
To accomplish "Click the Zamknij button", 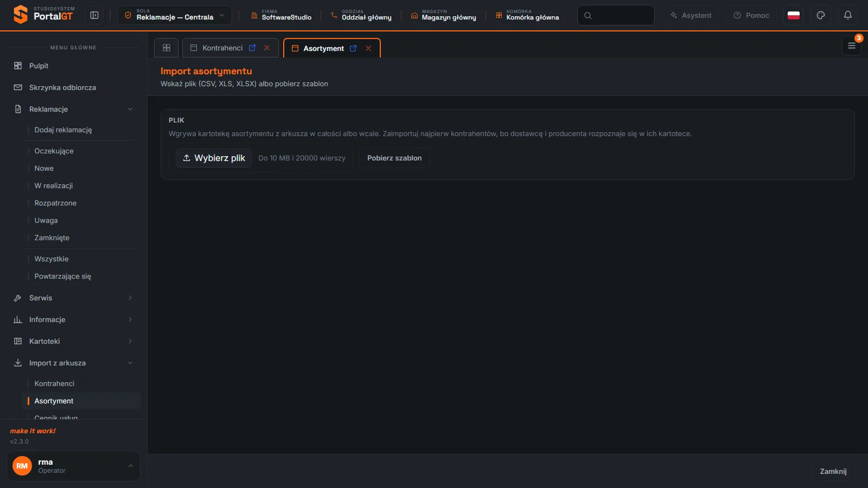I will [x=833, y=471].
